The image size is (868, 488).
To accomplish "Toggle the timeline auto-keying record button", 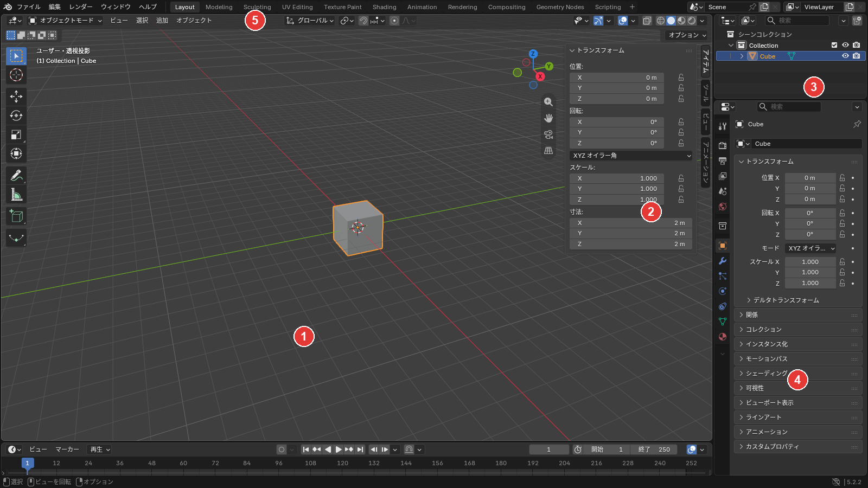I will 281,450.
